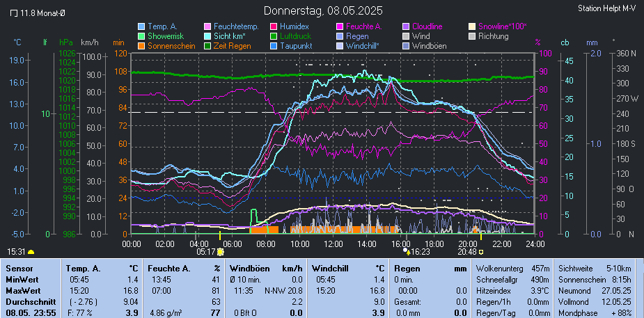Viewport: 644px width, 318px height.
Task: Select the Snowline*100* legend label
Action: [x=502, y=26]
